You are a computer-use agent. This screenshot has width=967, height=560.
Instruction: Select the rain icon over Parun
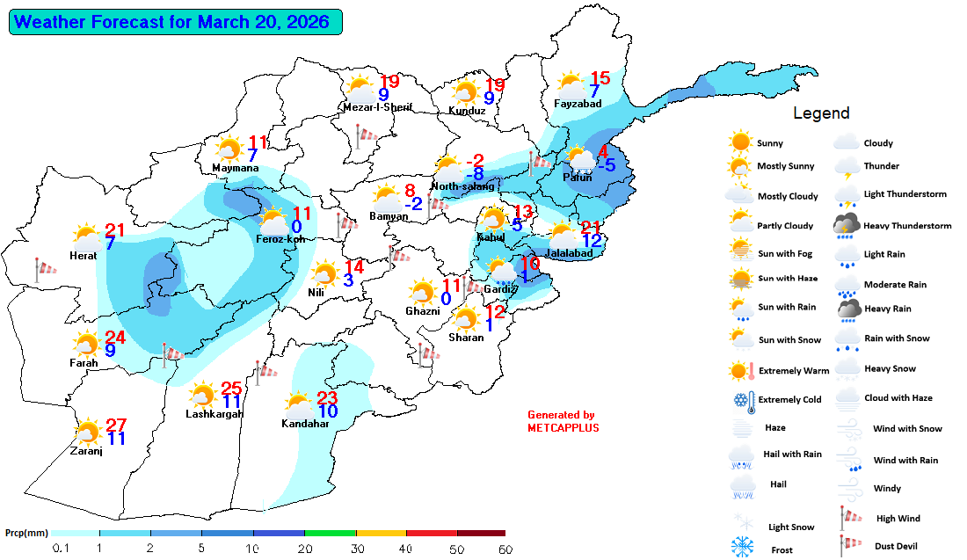(x=582, y=159)
